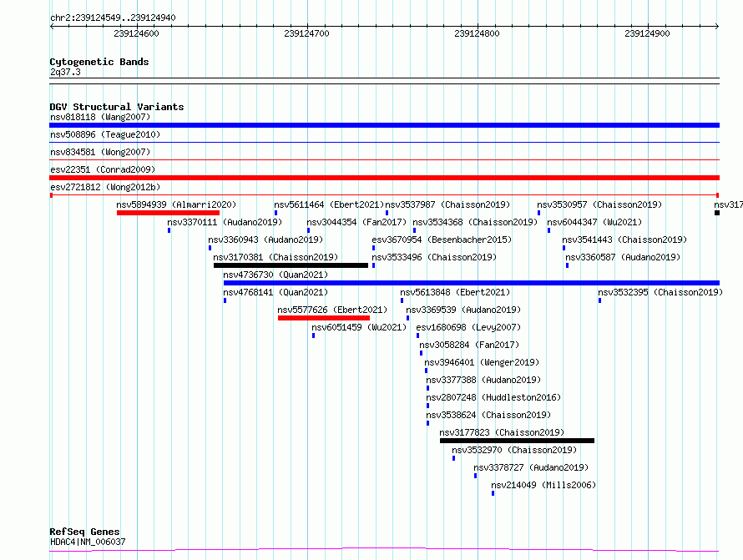Click the DGV Structural Variants track title

click(x=117, y=107)
